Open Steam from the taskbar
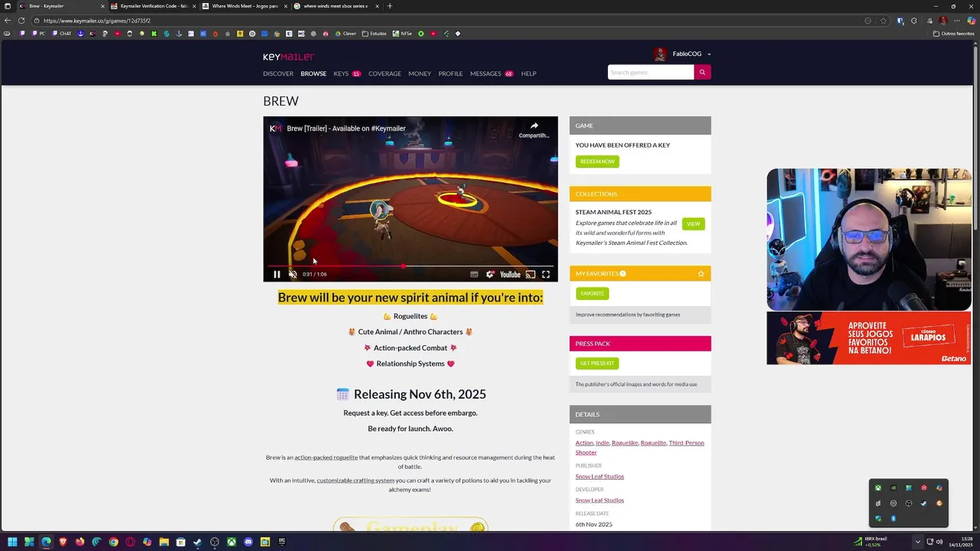The height and width of the screenshot is (551, 980). pyautogui.click(x=198, y=542)
